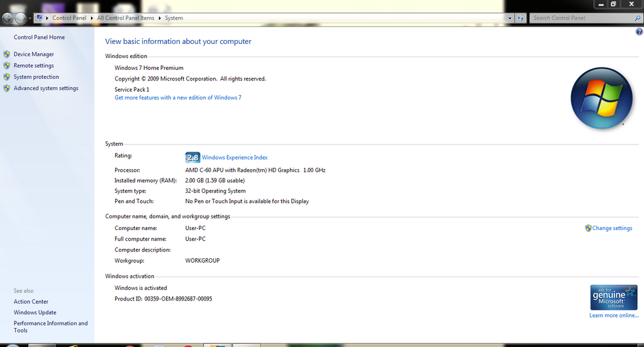Click the No Pen or Touch Input value

pyautogui.click(x=247, y=201)
